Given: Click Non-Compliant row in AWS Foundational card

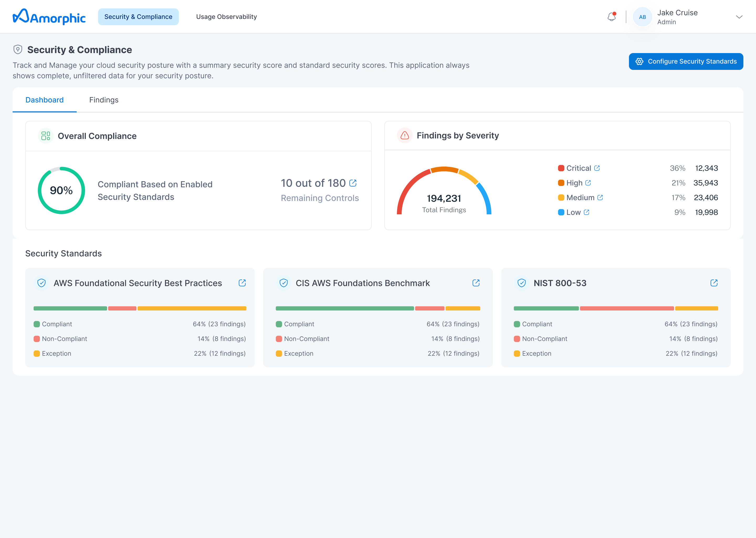Looking at the screenshot, I should tap(140, 339).
